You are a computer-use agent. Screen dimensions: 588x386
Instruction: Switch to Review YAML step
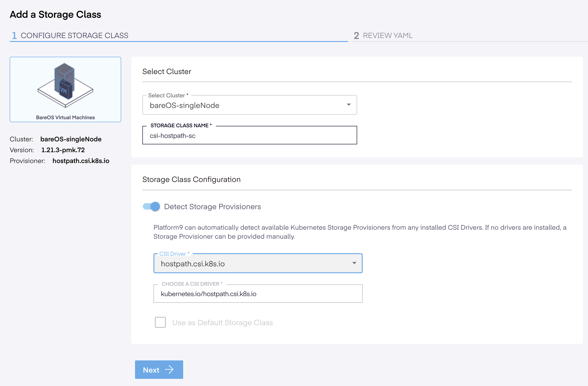coord(388,36)
